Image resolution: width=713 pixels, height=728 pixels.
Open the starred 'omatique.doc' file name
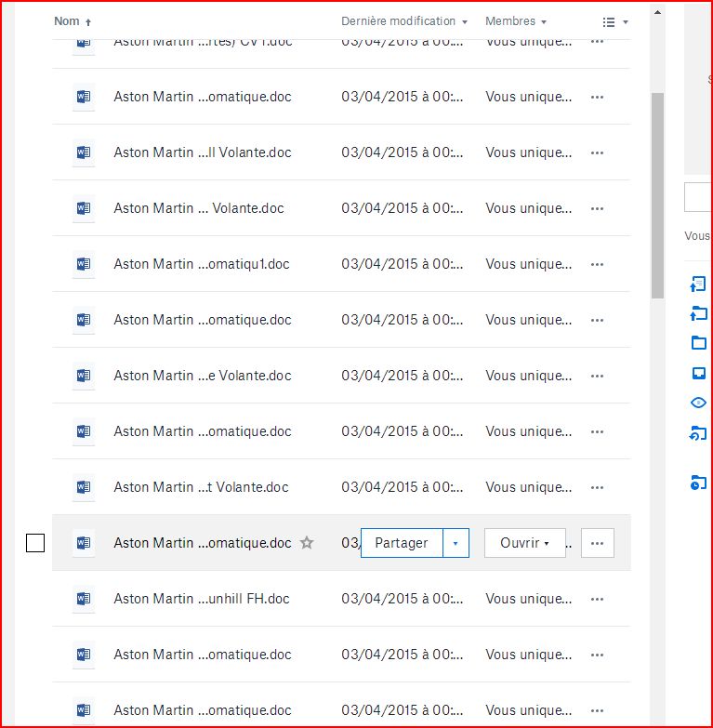[x=203, y=542]
